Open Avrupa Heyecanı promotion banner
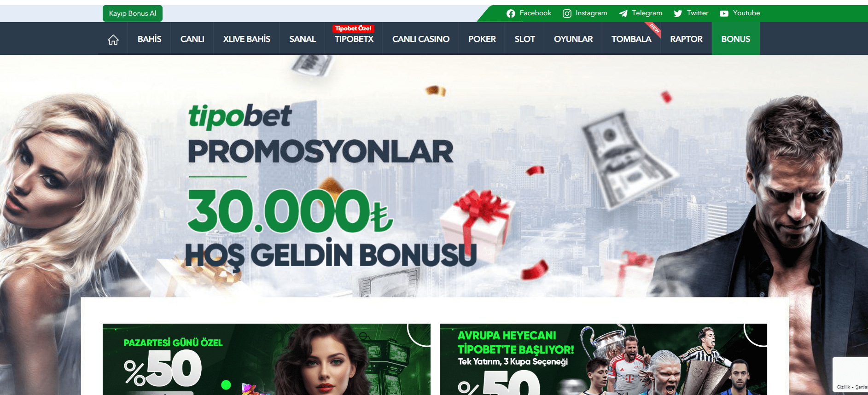 [603, 359]
